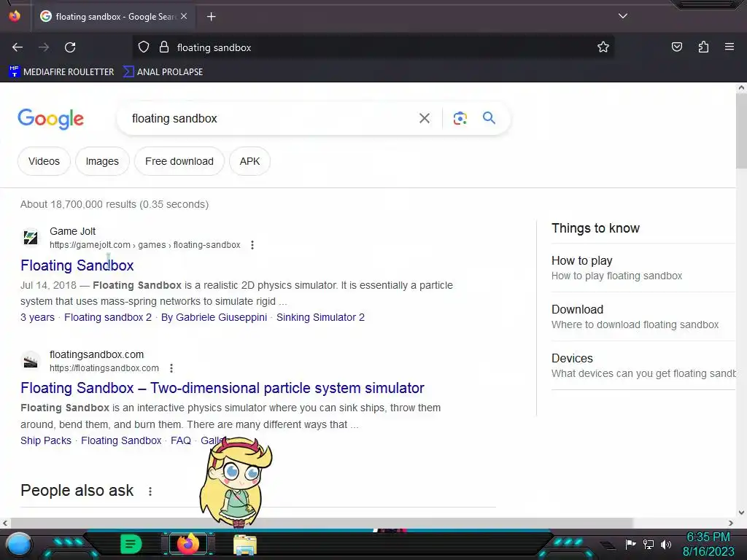Go to Google homepage logo
The width and height of the screenshot is (747, 560).
click(x=50, y=119)
